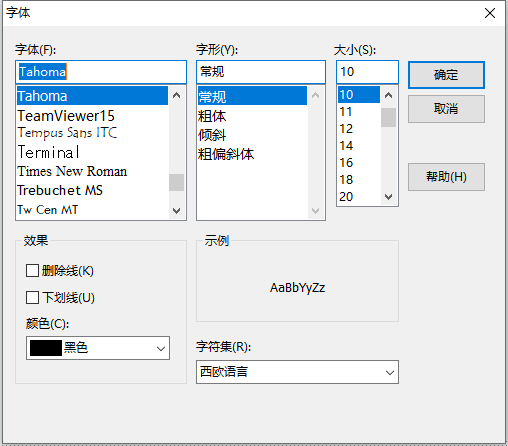Click the size list scroll-down arrow
This screenshot has height=446, width=508.
tap(388, 197)
